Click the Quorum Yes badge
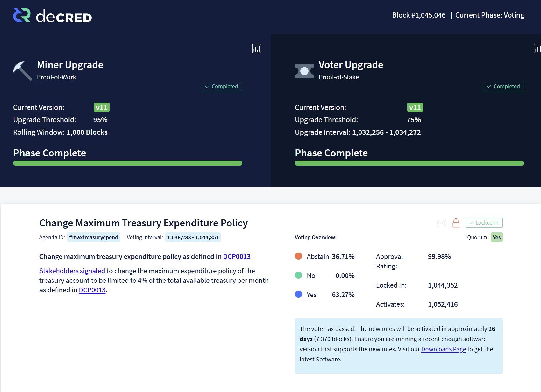This screenshot has height=392, width=541. (x=496, y=237)
